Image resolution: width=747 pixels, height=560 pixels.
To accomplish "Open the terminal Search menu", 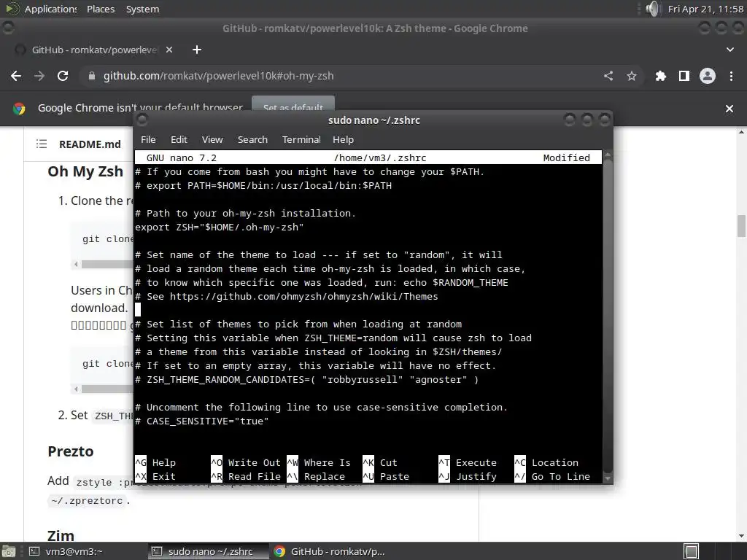I will tap(252, 139).
